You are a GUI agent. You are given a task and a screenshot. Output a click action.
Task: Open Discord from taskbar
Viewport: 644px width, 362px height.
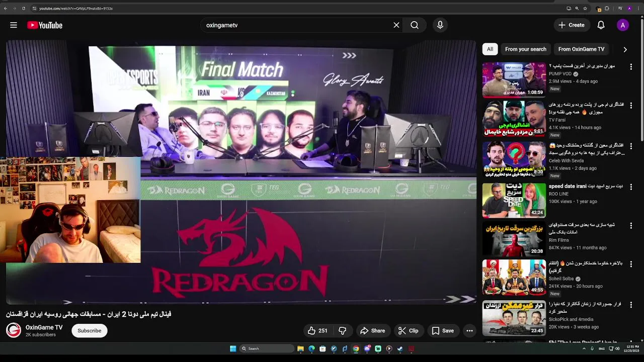[367, 348]
